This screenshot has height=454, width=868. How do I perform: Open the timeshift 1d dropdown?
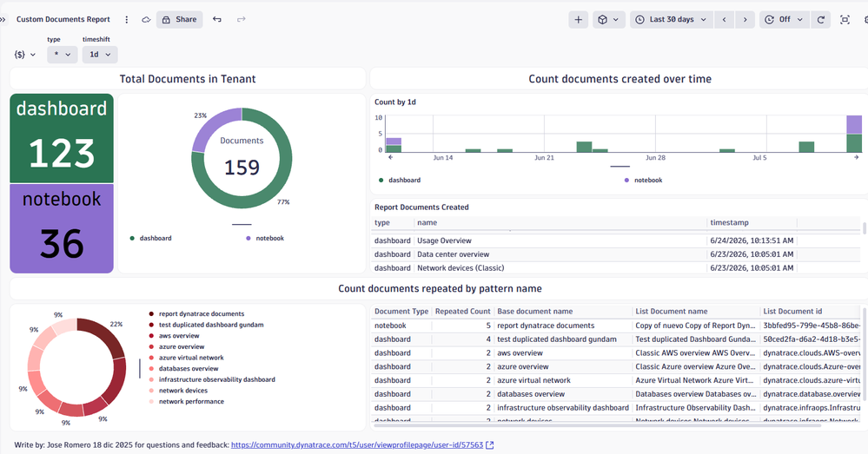pos(100,54)
